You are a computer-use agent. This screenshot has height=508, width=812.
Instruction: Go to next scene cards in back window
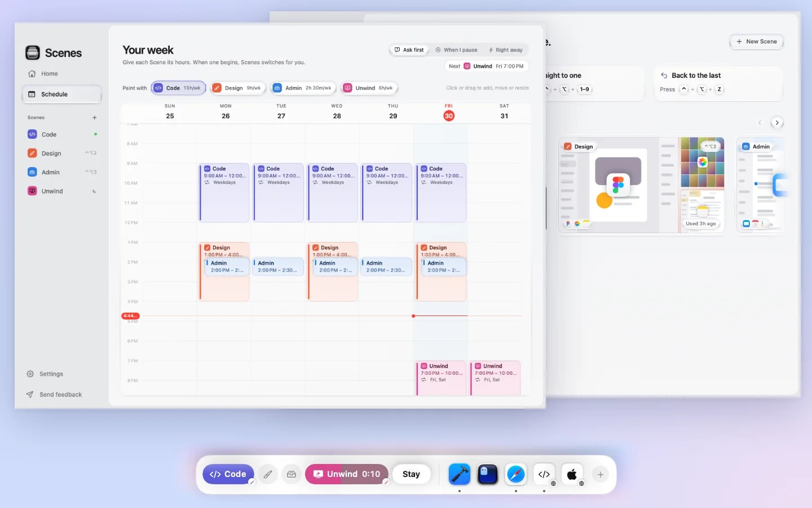point(777,123)
